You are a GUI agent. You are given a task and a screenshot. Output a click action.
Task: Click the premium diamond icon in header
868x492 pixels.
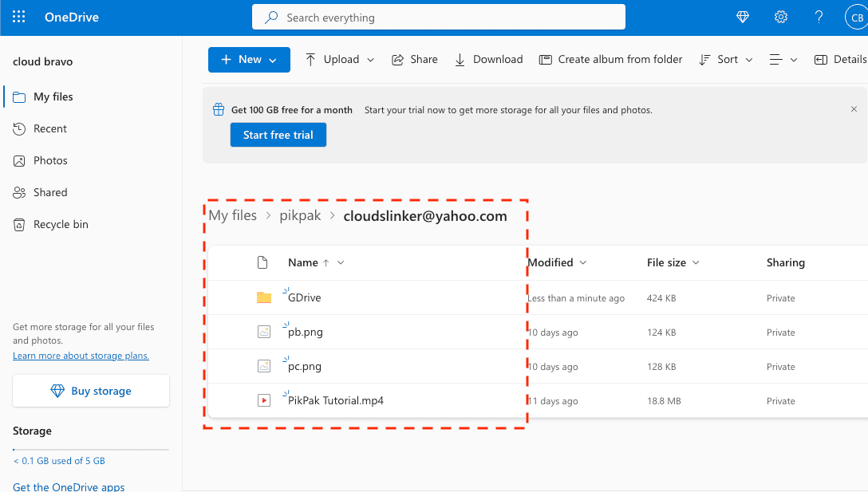tap(743, 17)
